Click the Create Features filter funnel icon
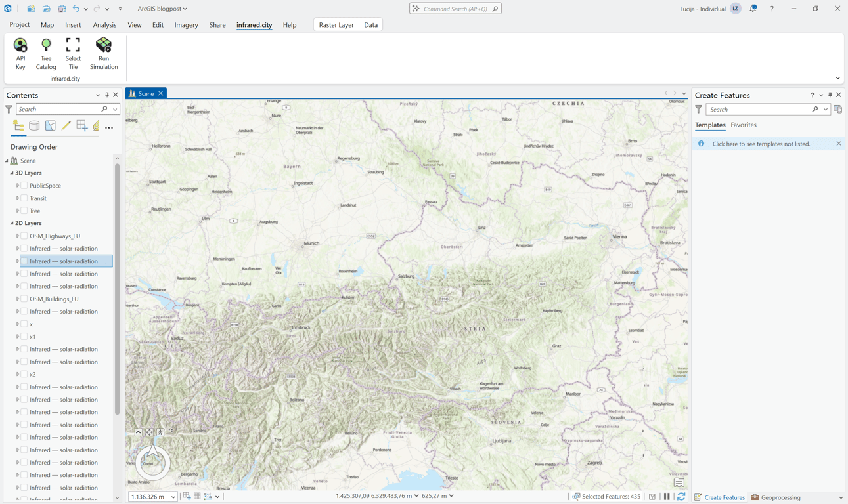848x504 pixels. [x=698, y=110]
